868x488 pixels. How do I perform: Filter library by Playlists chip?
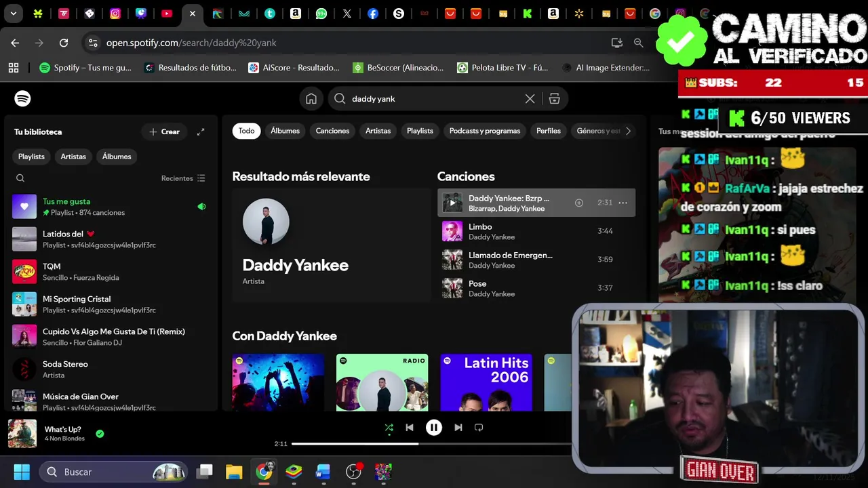31,157
